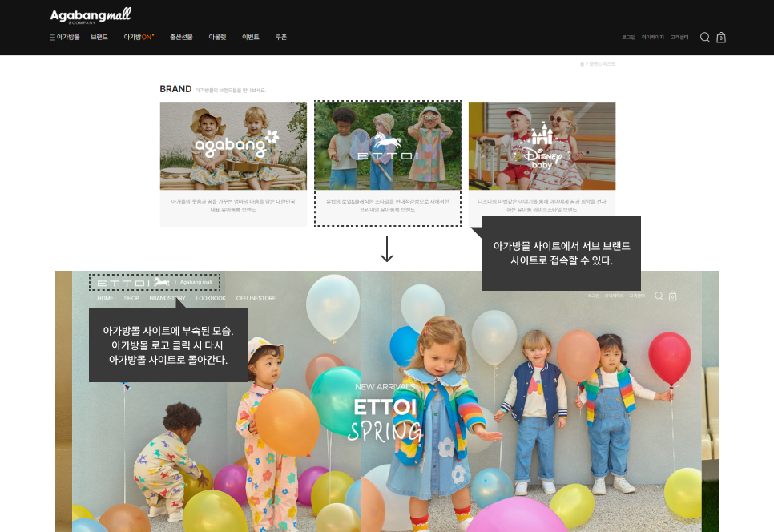The image size is (774, 532).
Task: Click the ETTOI SPRING new arrivals banner text
Action: (385, 413)
